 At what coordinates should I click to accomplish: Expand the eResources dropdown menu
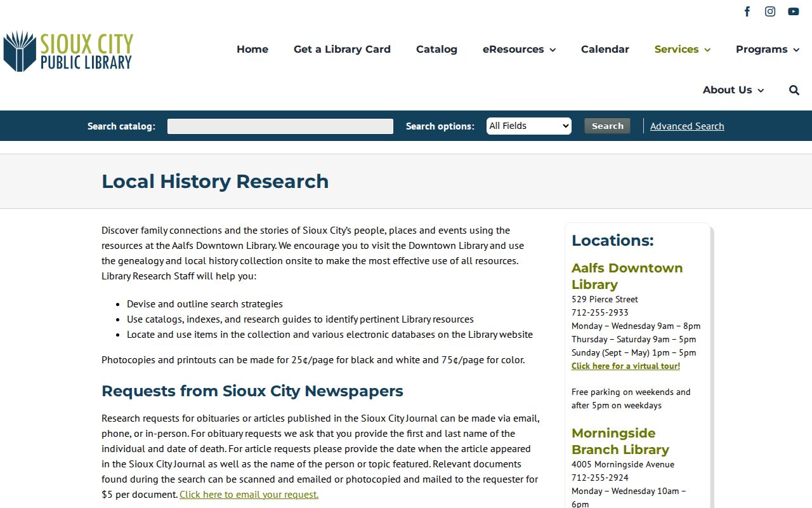point(519,50)
